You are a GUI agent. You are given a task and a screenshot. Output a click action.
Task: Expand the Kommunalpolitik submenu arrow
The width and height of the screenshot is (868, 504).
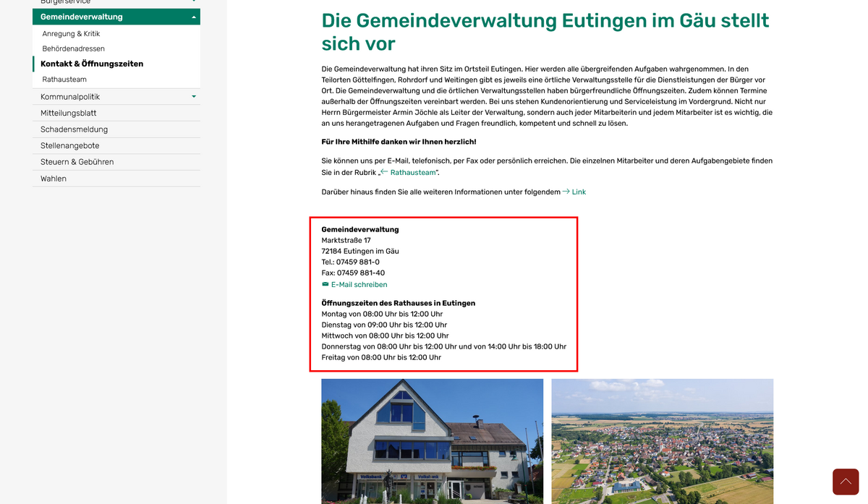point(193,96)
